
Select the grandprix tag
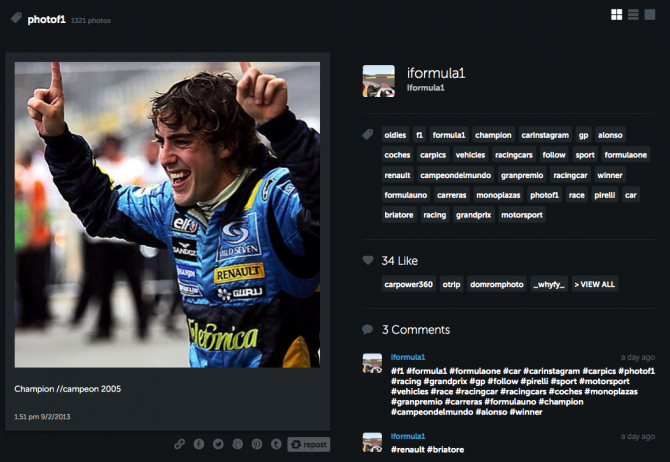click(473, 215)
